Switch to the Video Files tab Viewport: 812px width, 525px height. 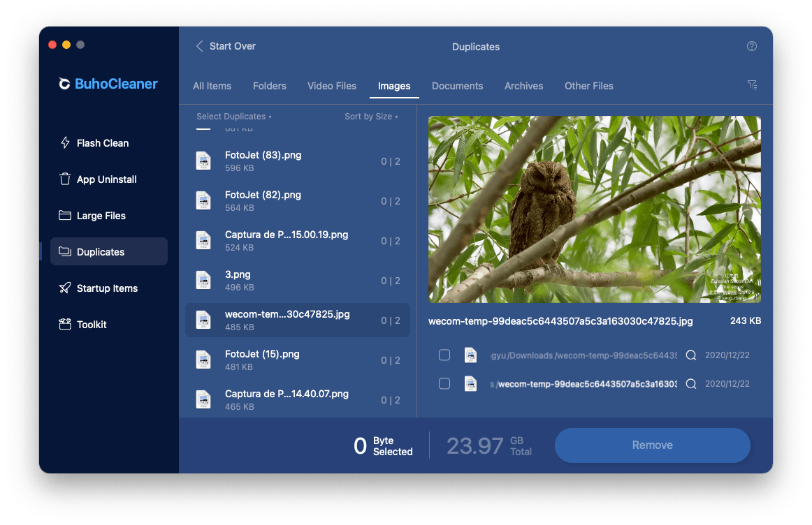point(332,86)
